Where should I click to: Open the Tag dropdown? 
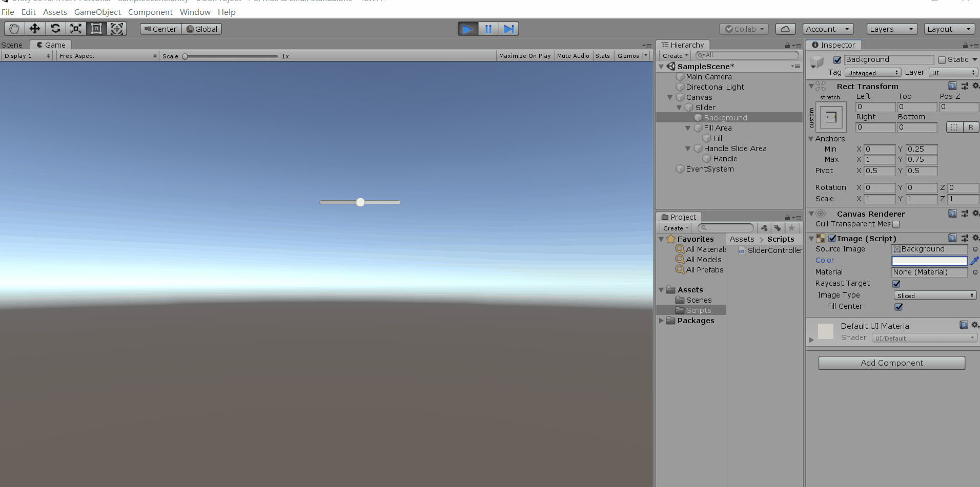click(872, 73)
